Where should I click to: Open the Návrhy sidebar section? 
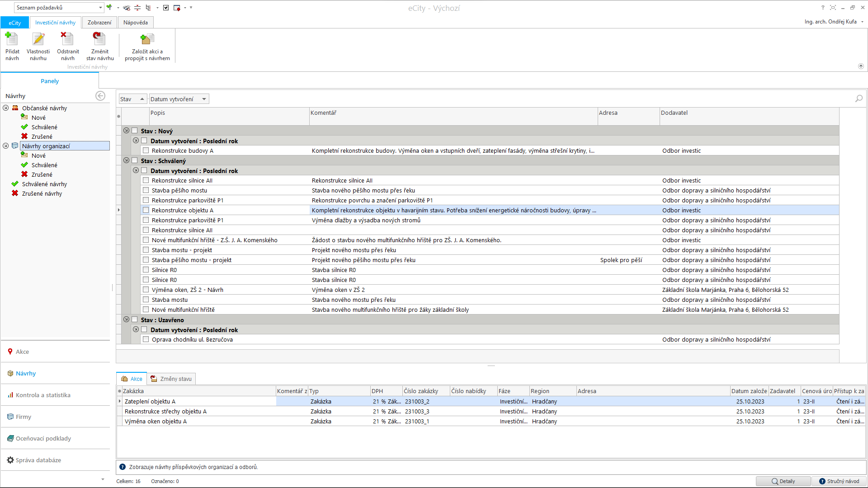pos(55,373)
